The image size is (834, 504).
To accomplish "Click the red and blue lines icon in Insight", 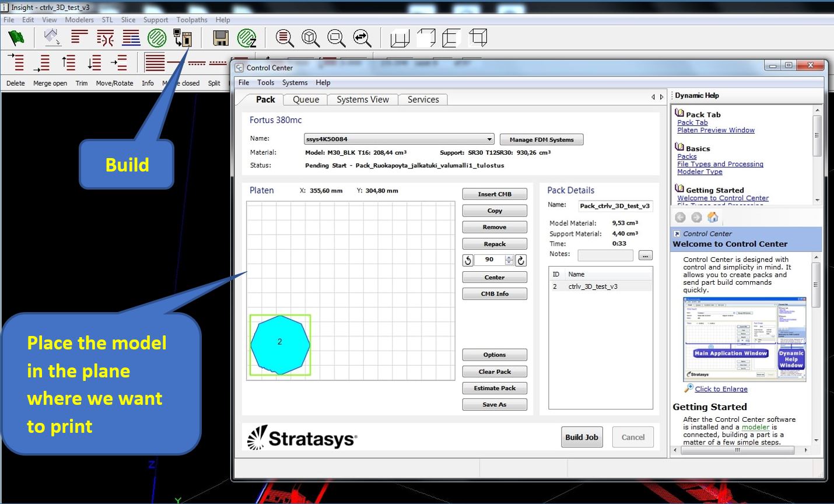I will pyautogui.click(x=131, y=38).
